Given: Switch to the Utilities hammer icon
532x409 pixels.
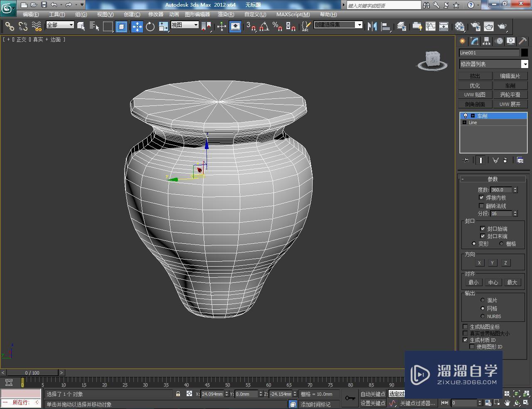Looking at the screenshot, I should pos(522,41).
